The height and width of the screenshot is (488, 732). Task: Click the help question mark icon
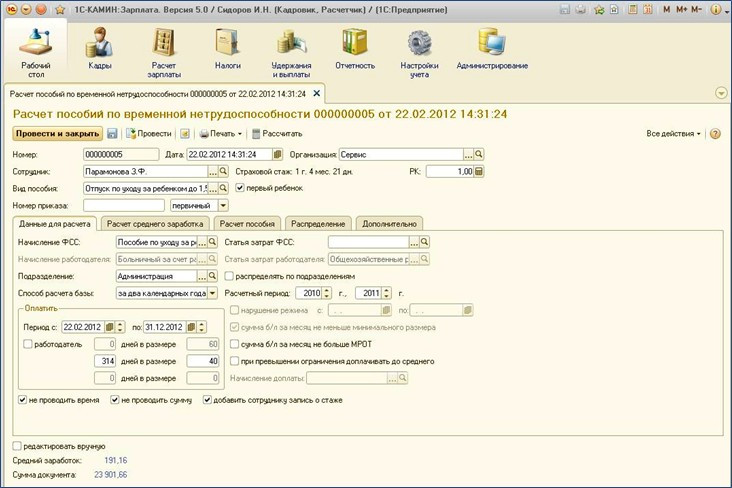[714, 133]
